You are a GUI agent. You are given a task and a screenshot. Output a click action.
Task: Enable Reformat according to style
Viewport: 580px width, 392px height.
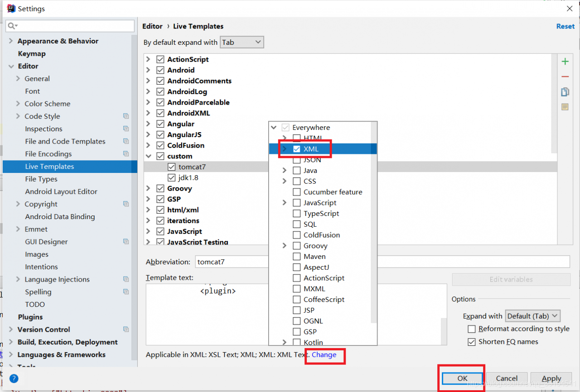[x=472, y=329]
